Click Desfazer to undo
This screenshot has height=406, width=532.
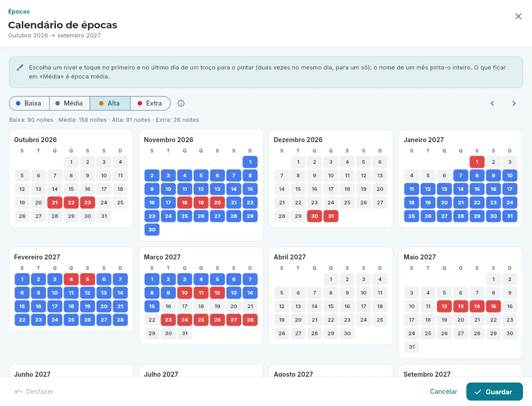(x=35, y=392)
